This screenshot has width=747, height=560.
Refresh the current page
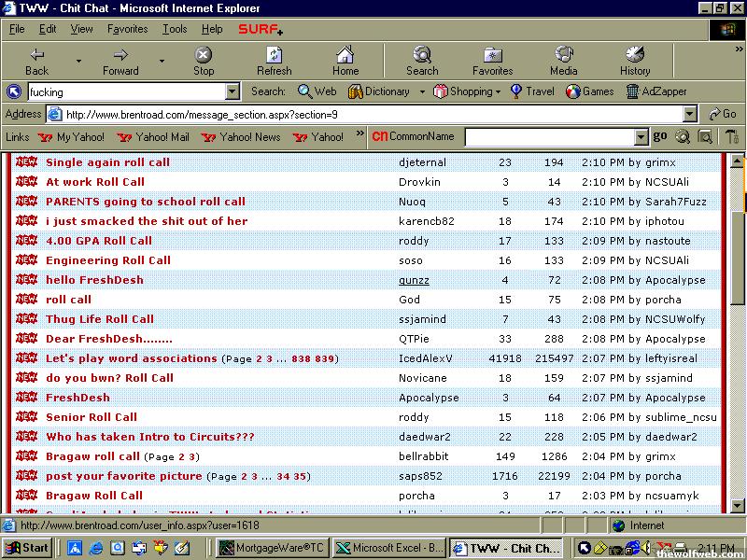click(x=274, y=56)
